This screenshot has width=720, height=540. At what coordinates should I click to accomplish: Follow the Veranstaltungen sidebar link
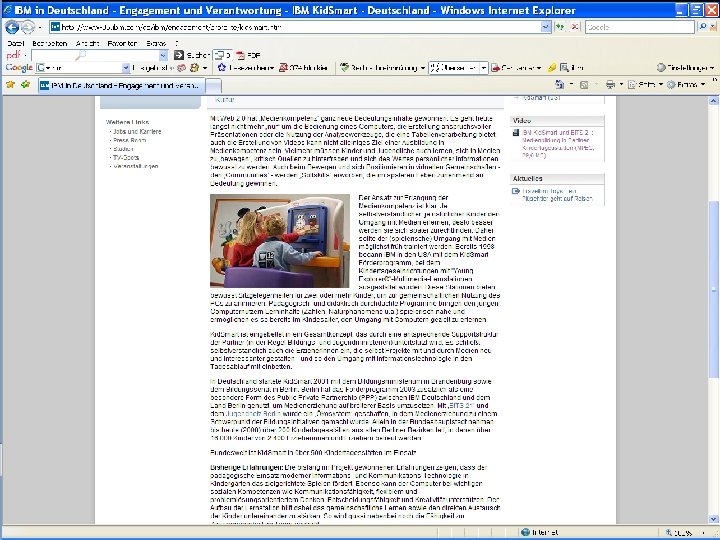pos(135,166)
